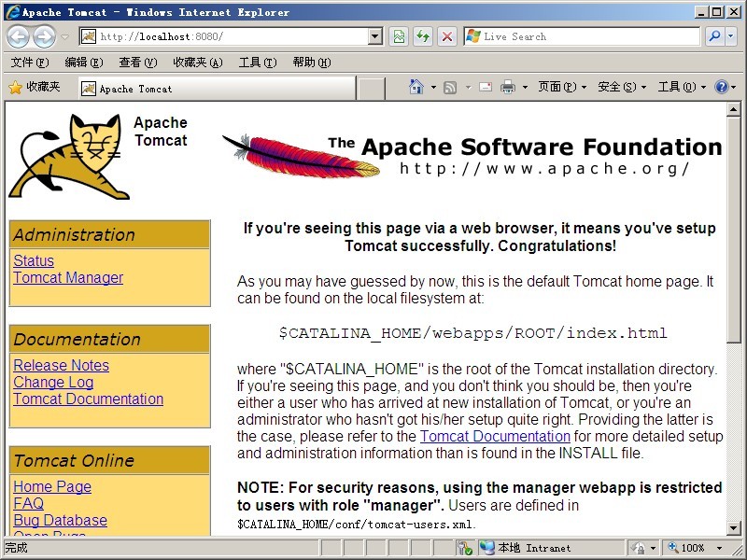This screenshot has height=560, width=747.
Task: Click the $CATALINA_HOME/webapps/ROOT/index.html path text
Action: tap(472, 333)
